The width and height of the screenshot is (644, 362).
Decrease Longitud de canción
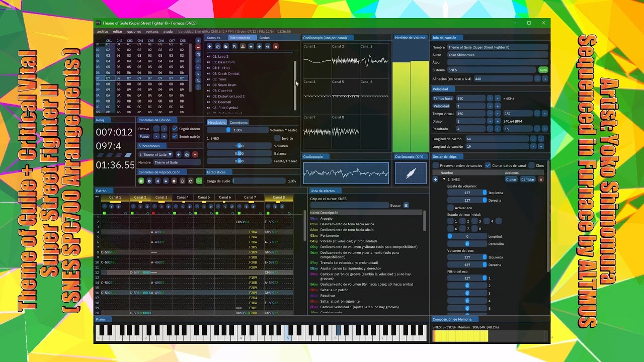[533, 146]
